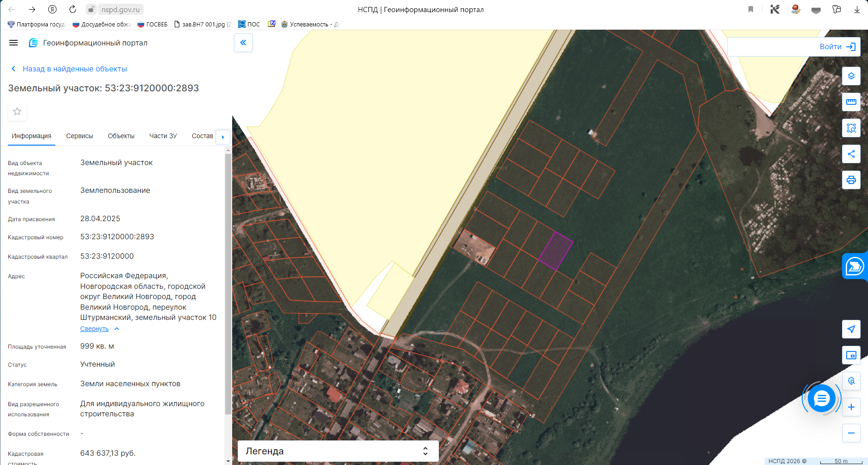Click the info panel vertical scrollbar

[x=228, y=284]
